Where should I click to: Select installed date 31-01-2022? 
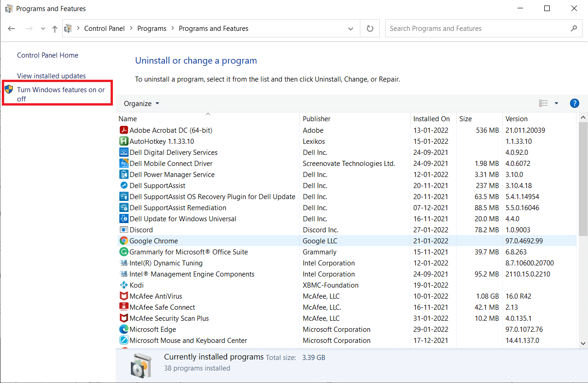pos(431,318)
